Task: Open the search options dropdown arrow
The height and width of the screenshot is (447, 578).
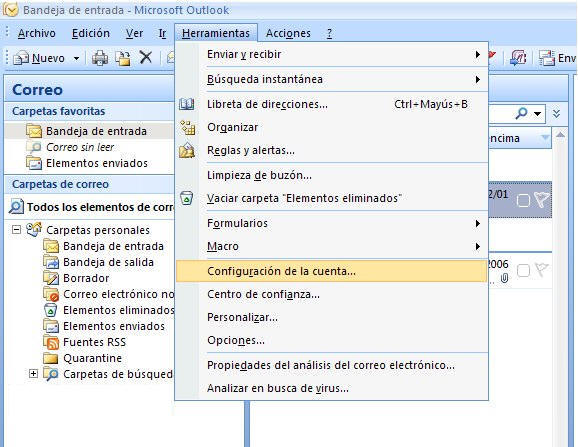Action: point(538,114)
